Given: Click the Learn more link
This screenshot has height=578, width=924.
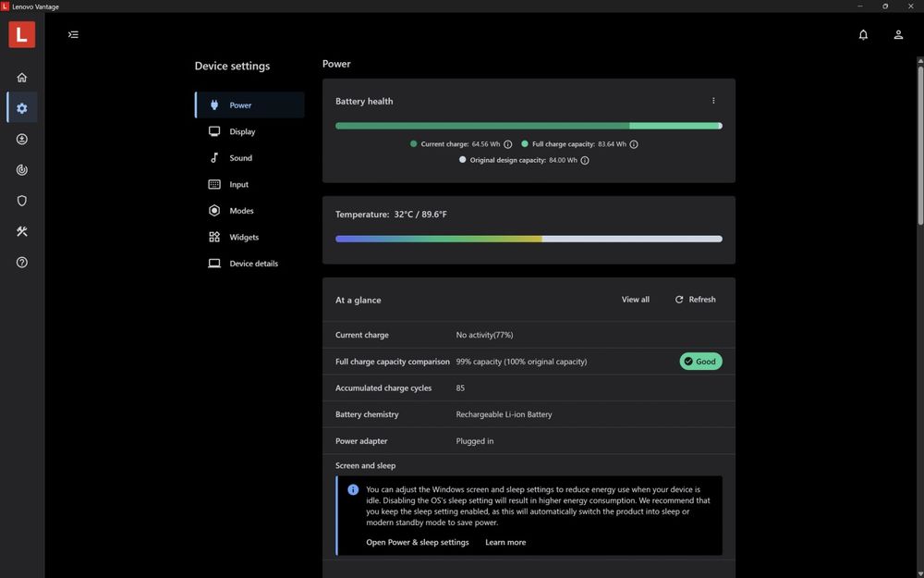Looking at the screenshot, I should (x=505, y=542).
